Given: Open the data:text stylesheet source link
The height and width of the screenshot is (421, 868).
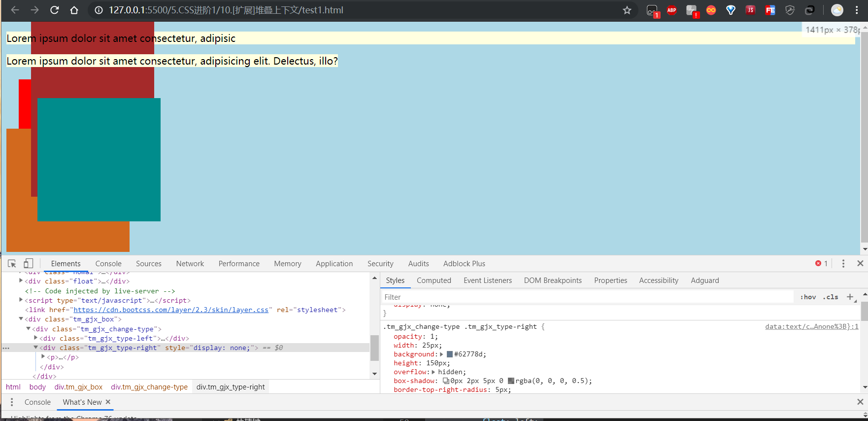Looking at the screenshot, I should [x=812, y=326].
